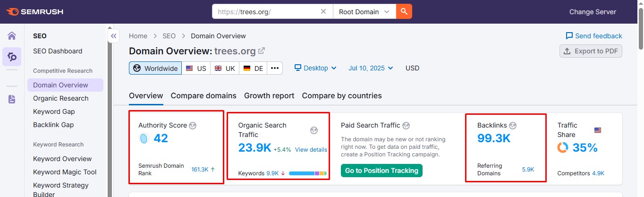Click globe icon next to Backlinks

click(x=513, y=126)
